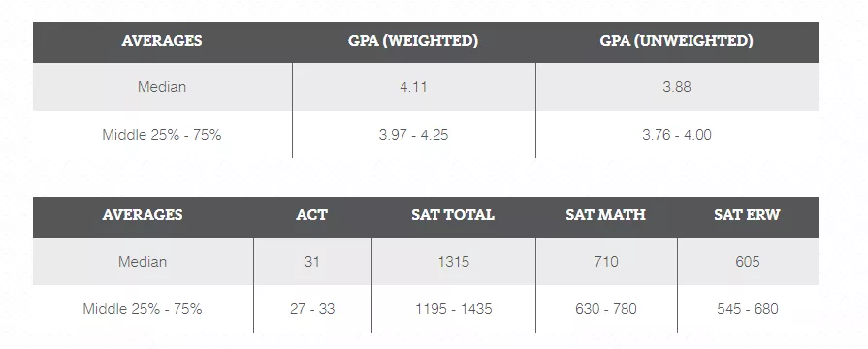Click the GPA (UNWEIGHTED) column header
868x349 pixels.
677,41
